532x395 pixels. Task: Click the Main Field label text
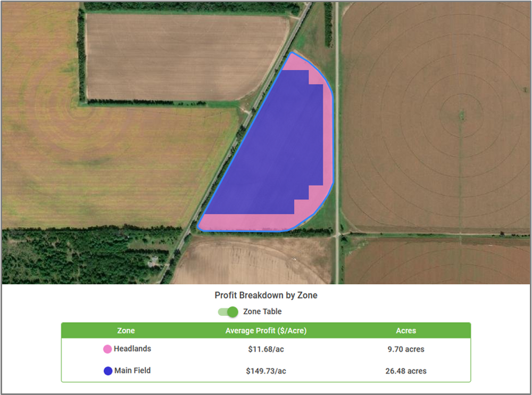click(131, 371)
